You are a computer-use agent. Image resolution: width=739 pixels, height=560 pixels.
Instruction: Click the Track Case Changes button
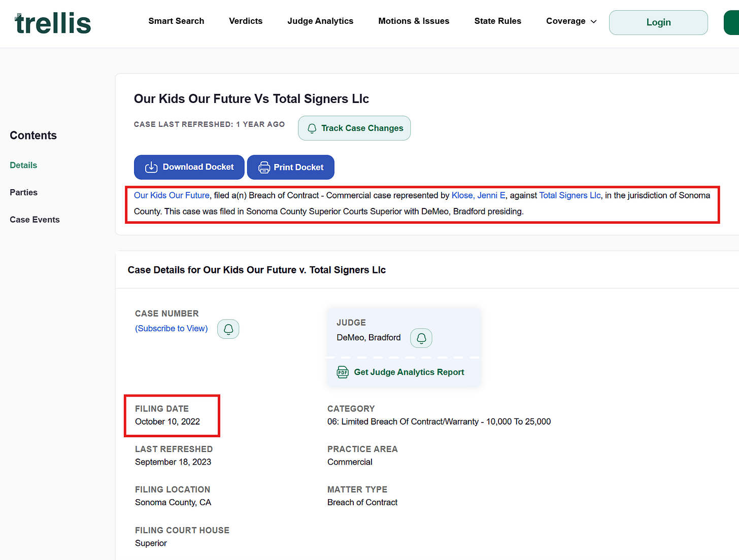tap(354, 128)
